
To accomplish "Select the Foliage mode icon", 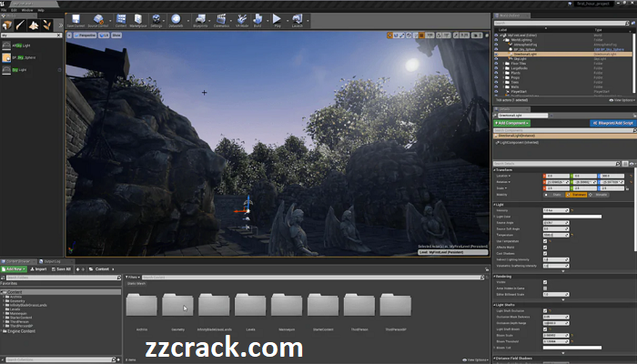I will [47, 25].
